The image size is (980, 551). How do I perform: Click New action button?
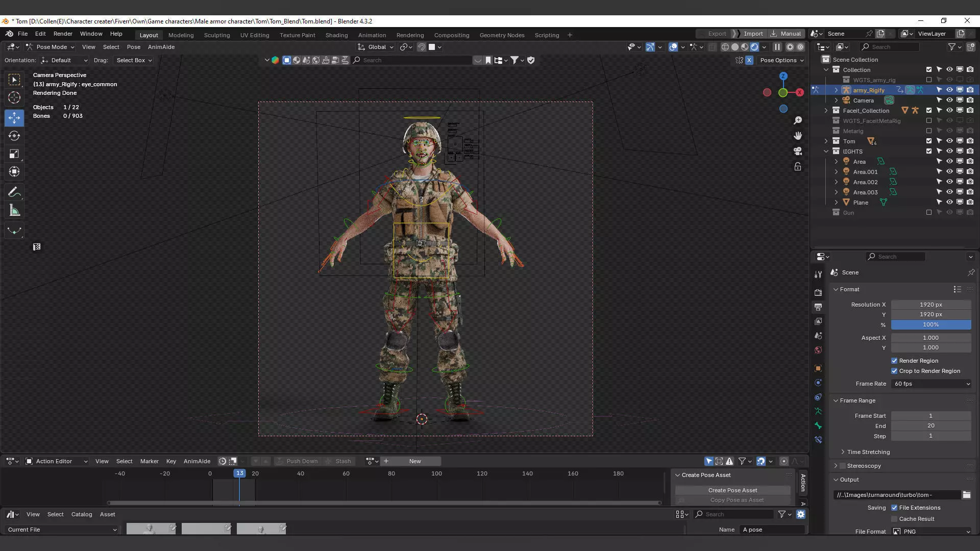(415, 461)
